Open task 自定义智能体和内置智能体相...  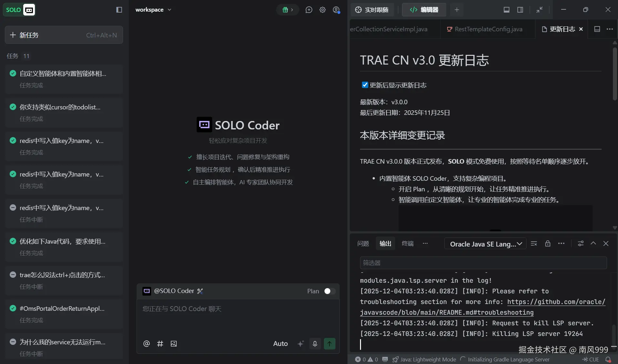click(x=64, y=79)
